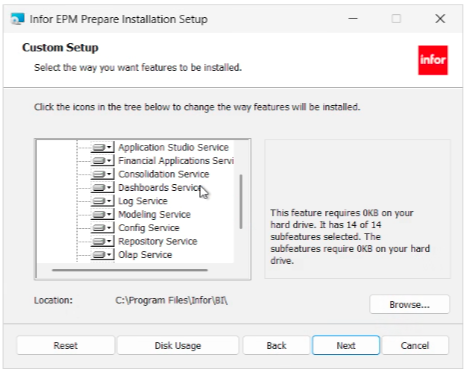Minimize the setup window
466x371 pixels.
353,19
